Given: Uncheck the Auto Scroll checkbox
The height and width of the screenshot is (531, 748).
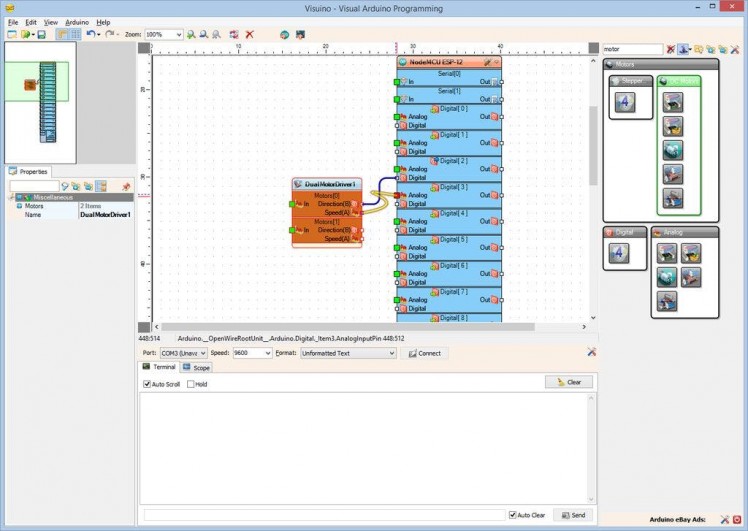Looking at the screenshot, I should 147,384.
